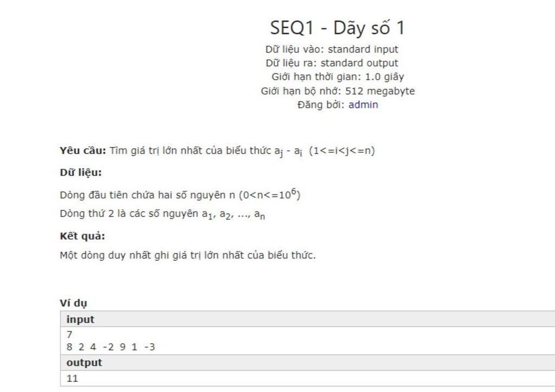Click the sample output value 11

72,378
